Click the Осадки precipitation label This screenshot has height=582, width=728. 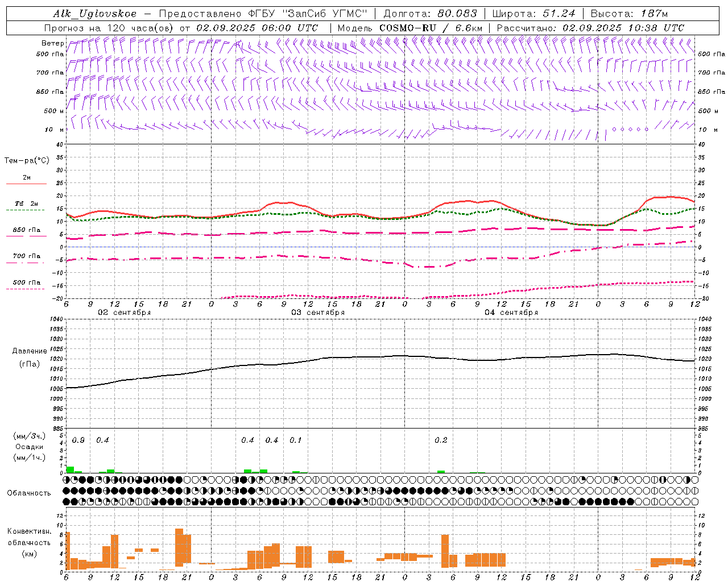pos(30,447)
